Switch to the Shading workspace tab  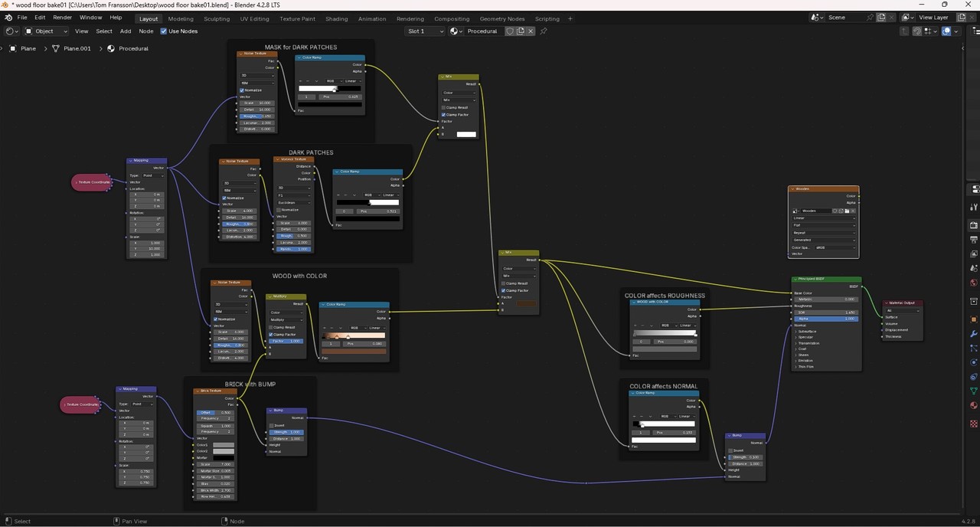click(336, 18)
